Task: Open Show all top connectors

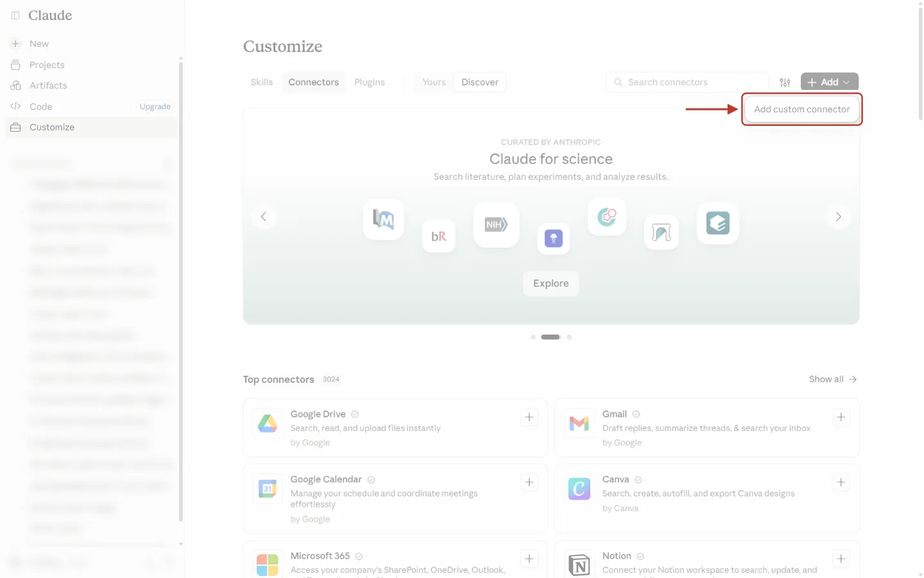Action: (x=833, y=380)
